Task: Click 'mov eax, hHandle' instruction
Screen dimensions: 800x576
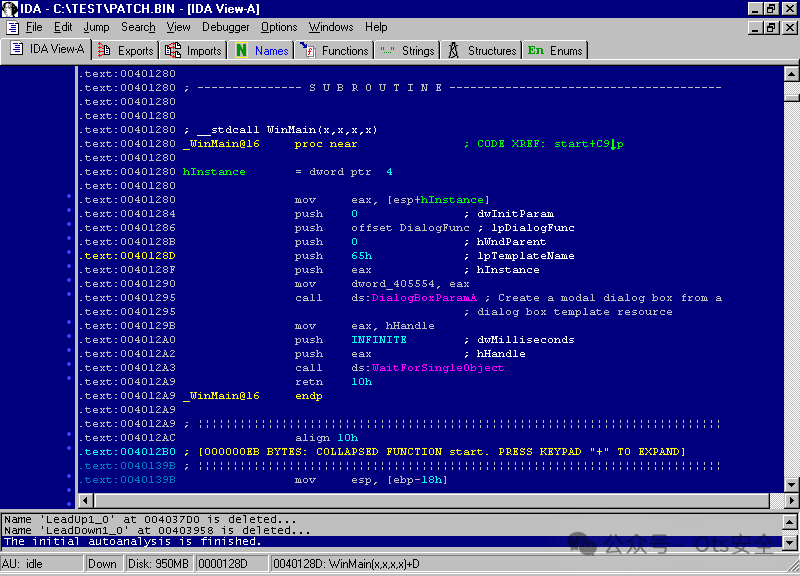Action: point(365,326)
